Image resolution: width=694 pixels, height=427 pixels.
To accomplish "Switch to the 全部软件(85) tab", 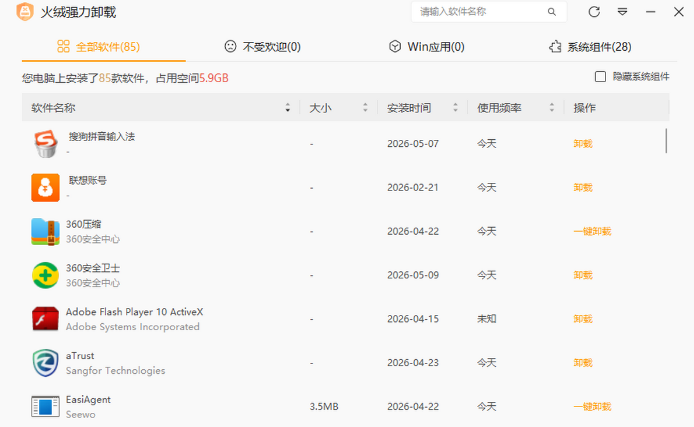I will coord(104,46).
